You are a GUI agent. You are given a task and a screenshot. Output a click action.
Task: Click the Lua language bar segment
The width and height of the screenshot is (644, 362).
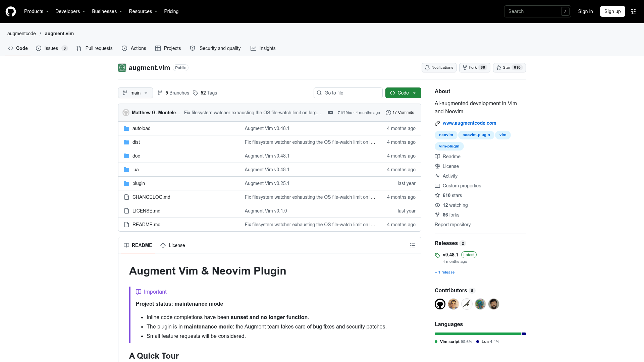524,334
